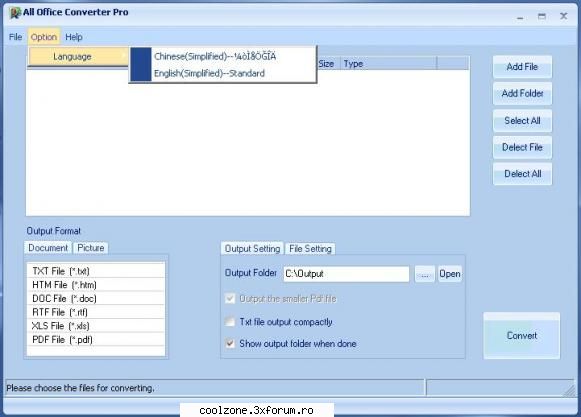Select TXT File (*.txt) output format

click(x=96, y=271)
